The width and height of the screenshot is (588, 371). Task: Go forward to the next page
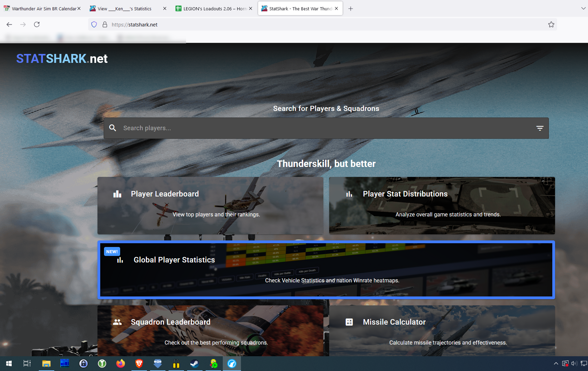pyautogui.click(x=23, y=24)
